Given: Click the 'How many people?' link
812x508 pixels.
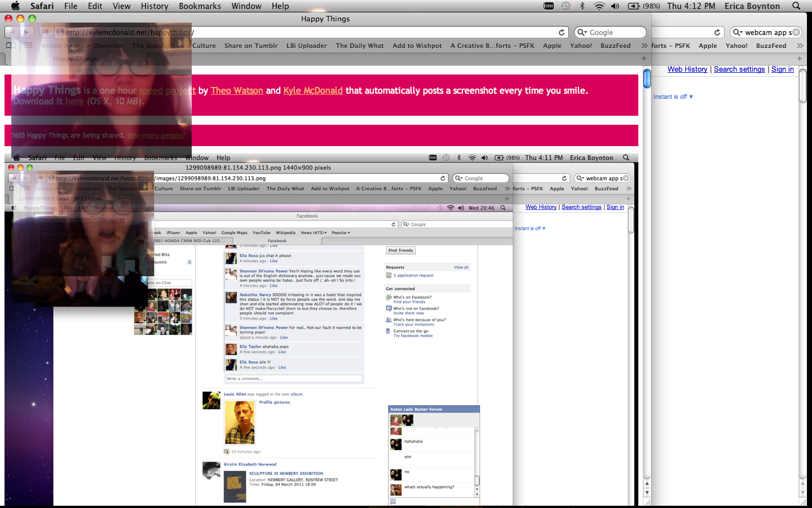Looking at the screenshot, I should coord(156,135).
